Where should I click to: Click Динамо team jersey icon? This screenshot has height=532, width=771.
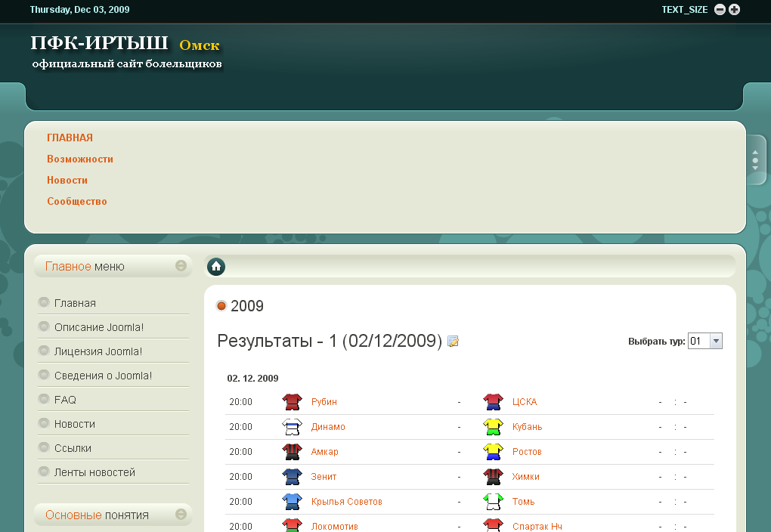[292, 427]
